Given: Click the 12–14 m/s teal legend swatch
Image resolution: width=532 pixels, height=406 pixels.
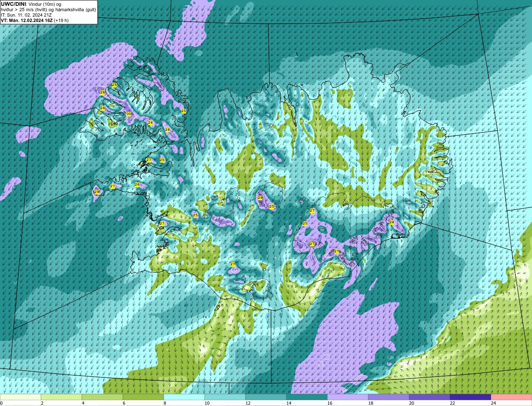Looking at the screenshot, I should [266, 397].
